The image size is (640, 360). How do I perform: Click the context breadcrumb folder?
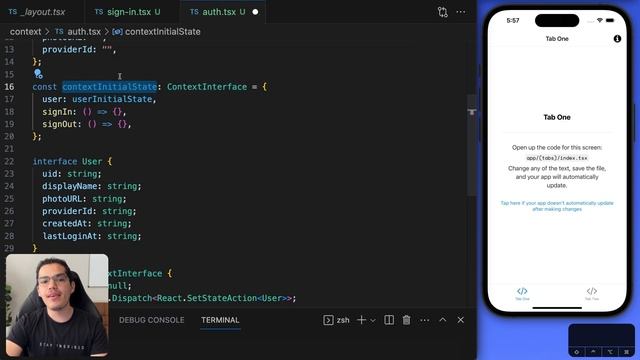coord(25,31)
